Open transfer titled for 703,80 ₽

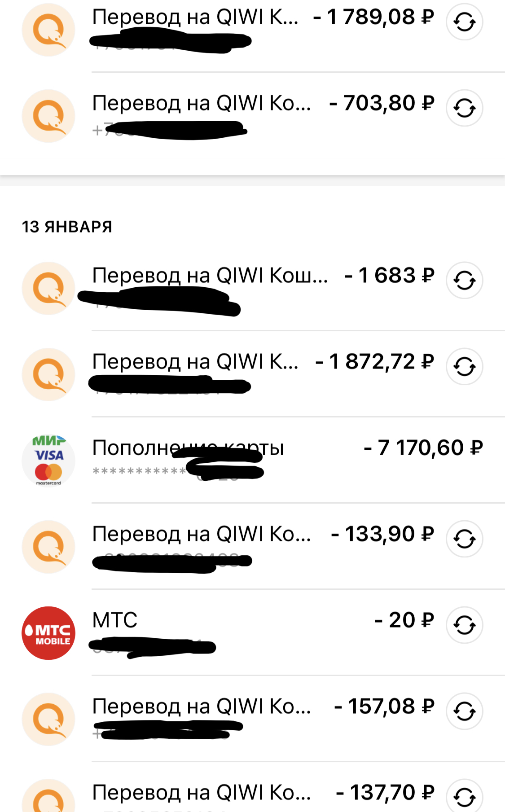[201, 103]
